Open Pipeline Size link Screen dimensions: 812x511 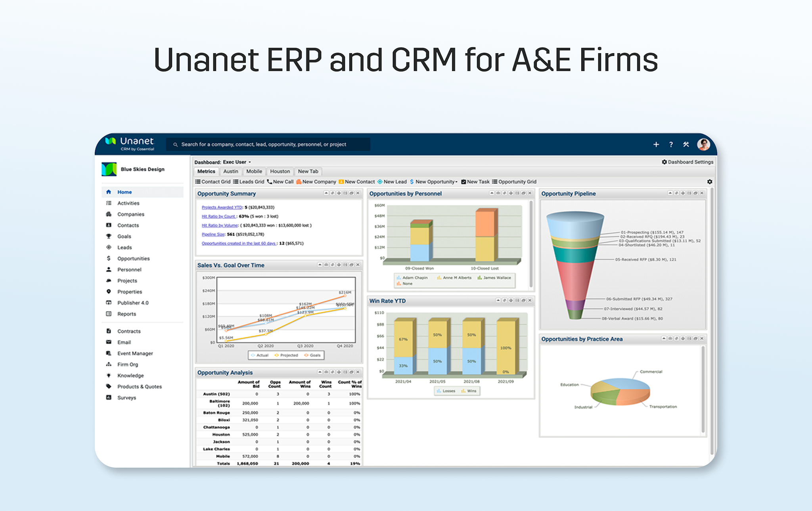click(x=213, y=234)
